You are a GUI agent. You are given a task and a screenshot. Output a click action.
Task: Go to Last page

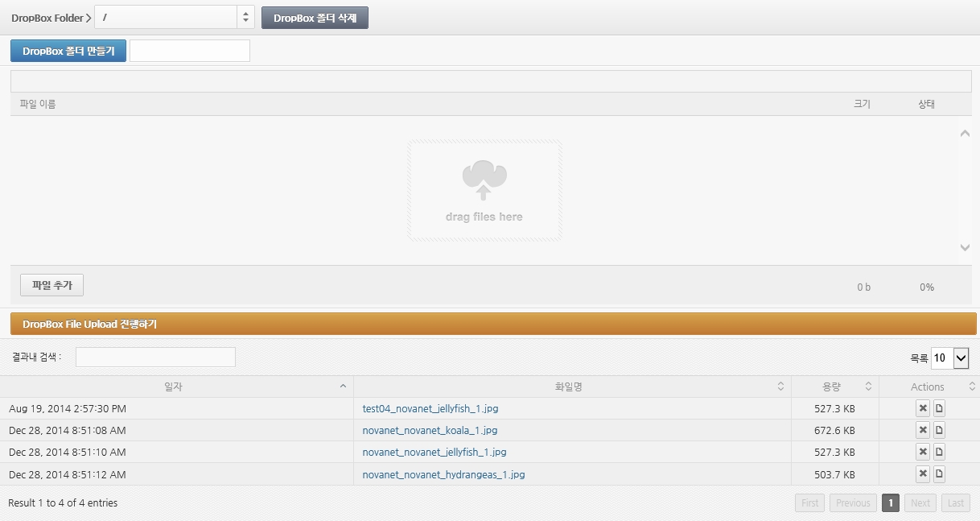pos(956,502)
